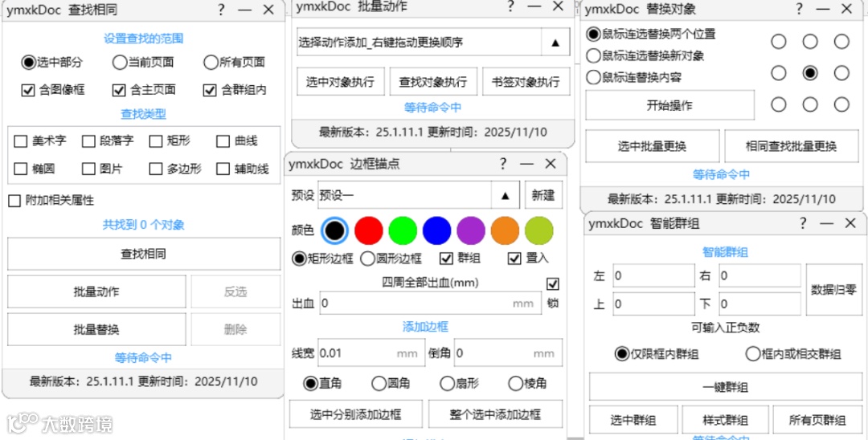868x440 pixels.
Task: Enable 美术字 search type
Action: [40, 141]
